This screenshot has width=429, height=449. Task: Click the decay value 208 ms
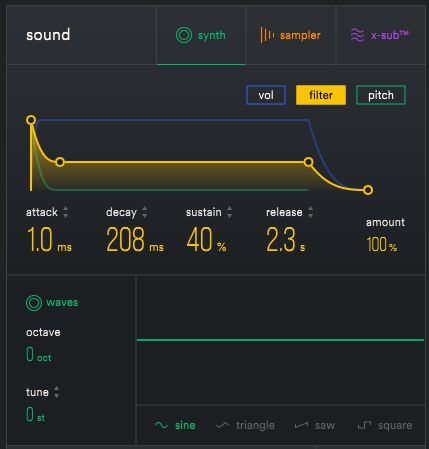(x=135, y=240)
